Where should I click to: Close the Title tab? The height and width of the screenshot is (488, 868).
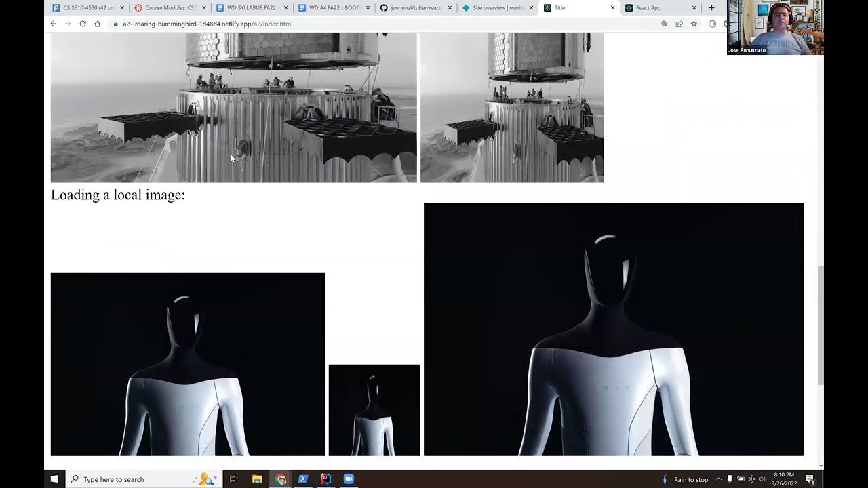[613, 8]
